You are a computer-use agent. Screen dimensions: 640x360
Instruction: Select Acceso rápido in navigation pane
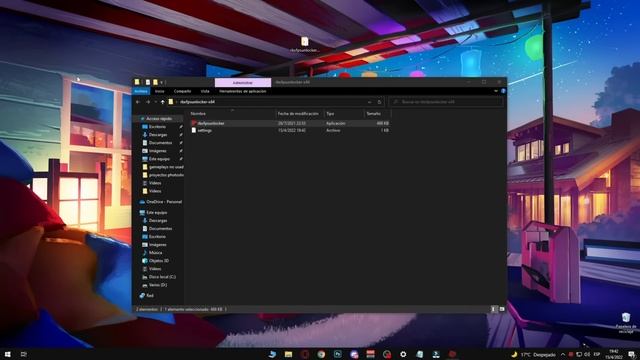pos(159,119)
